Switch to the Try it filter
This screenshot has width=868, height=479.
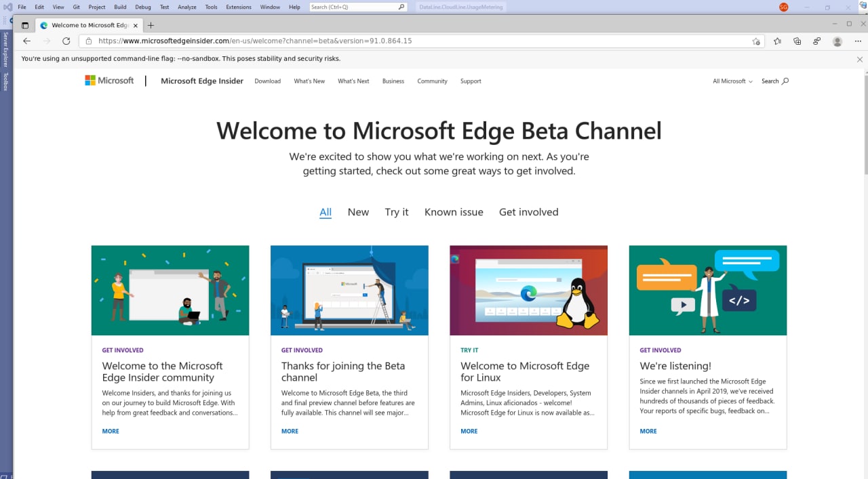coord(397,212)
